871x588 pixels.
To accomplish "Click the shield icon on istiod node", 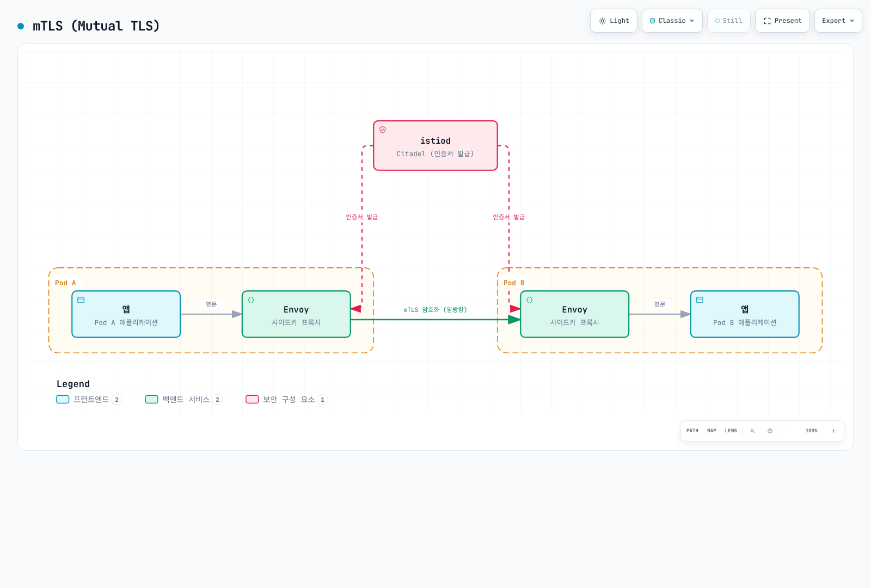I will 383,130.
